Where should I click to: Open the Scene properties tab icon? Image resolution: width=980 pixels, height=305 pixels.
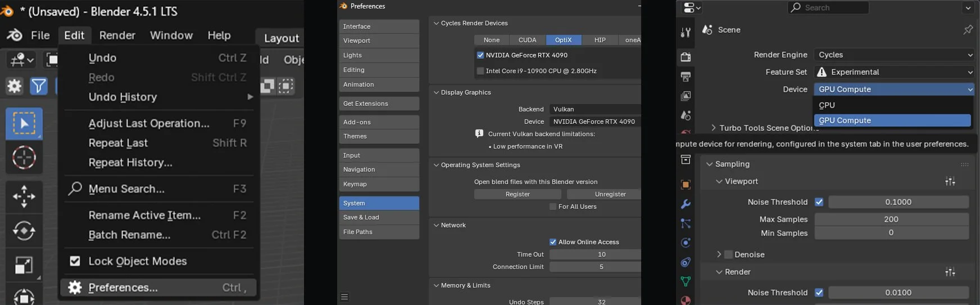click(686, 115)
